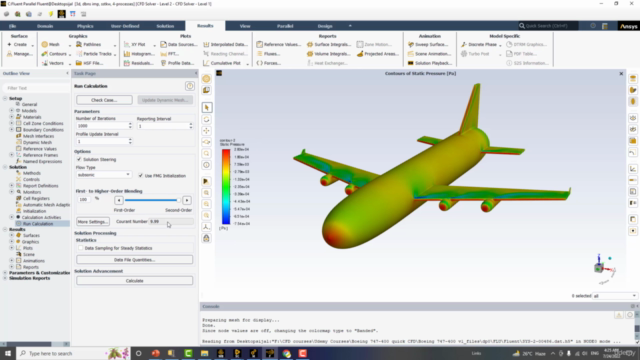Open the Flow Type subsonic dropdown
This screenshot has height=360, width=640.
[x=103, y=175]
